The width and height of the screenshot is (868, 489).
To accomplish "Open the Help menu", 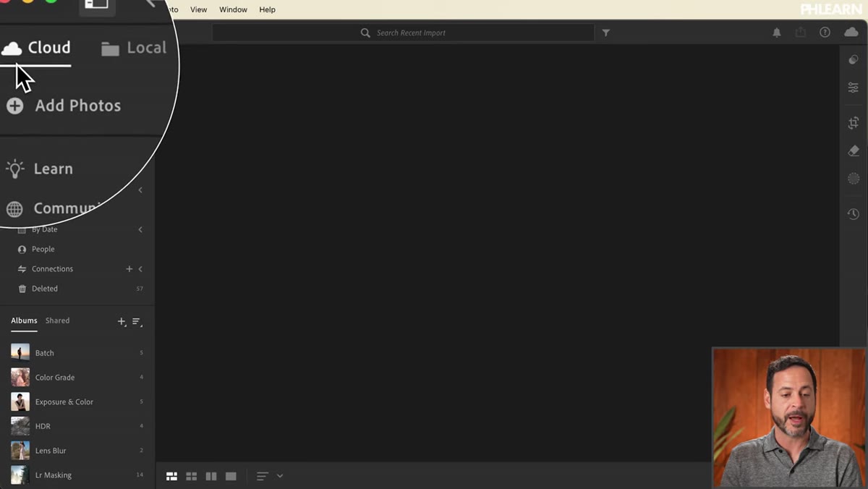I will (x=267, y=9).
